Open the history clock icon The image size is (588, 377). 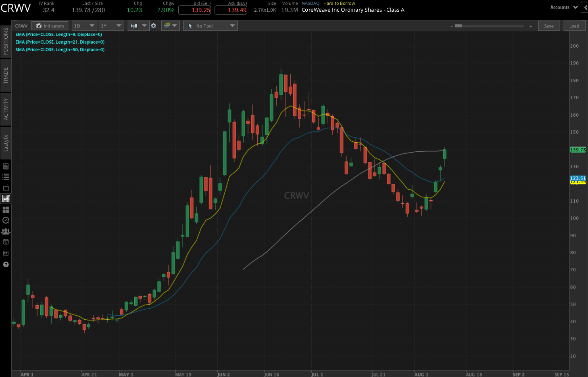6,220
